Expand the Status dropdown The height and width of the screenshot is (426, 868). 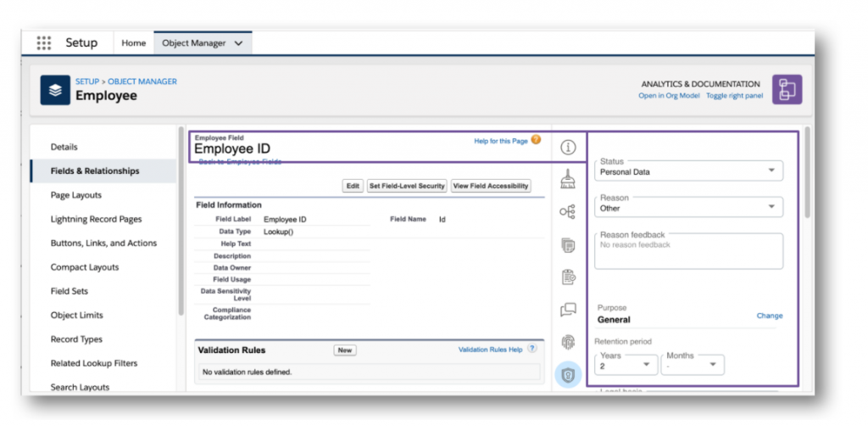[x=688, y=171]
